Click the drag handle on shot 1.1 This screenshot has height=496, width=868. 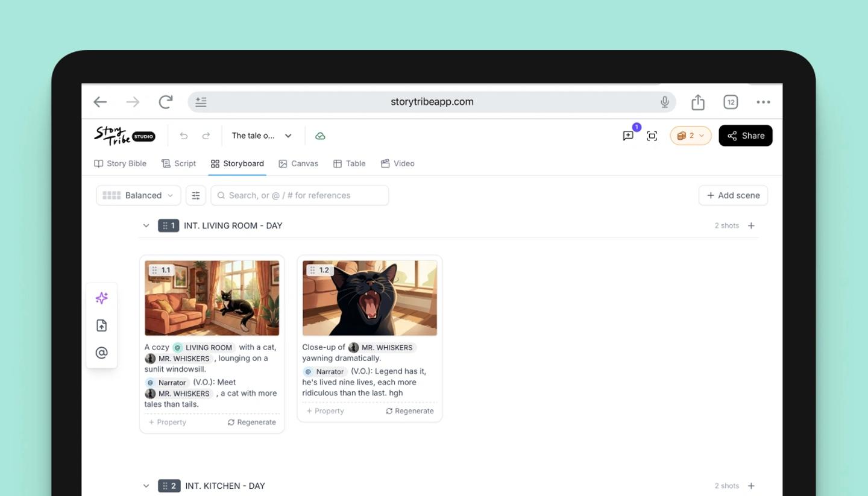[154, 270]
